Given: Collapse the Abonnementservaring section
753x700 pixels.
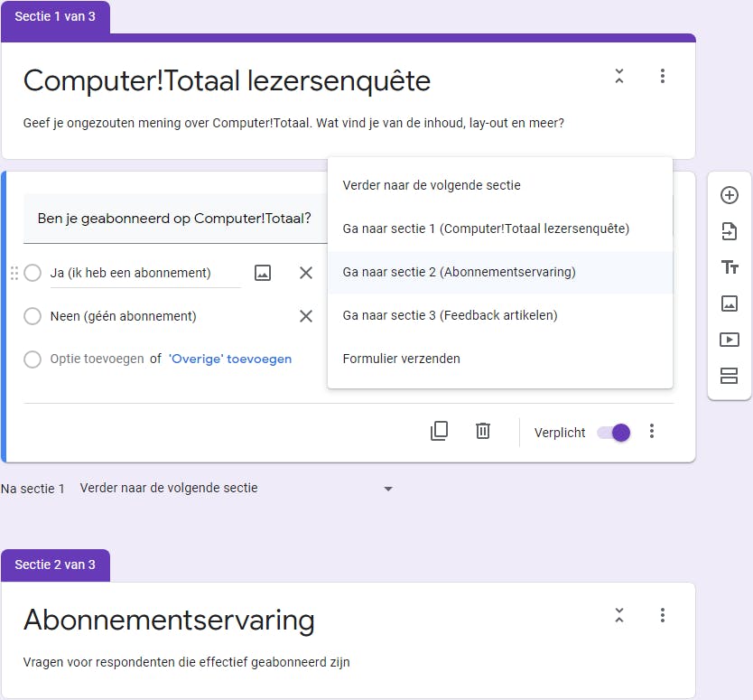Looking at the screenshot, I should [x=619, y=615].
